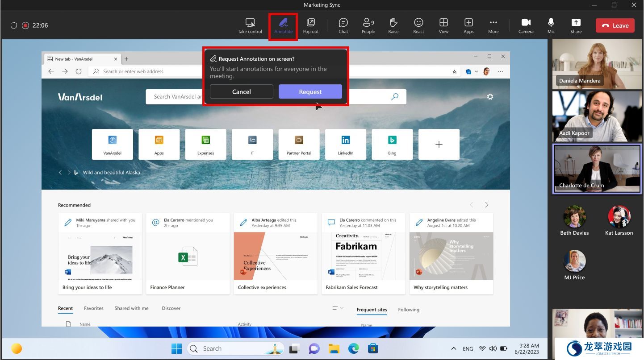The height and width of the screenshot is (360, 644).
Task: Open the list filter dropdown
Action: pyautogui.click(x=338, y=308)
